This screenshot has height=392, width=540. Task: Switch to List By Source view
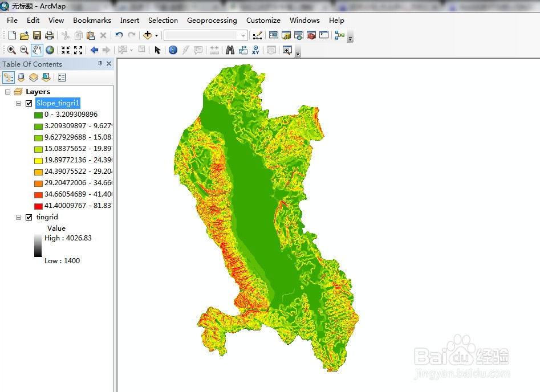21,77
